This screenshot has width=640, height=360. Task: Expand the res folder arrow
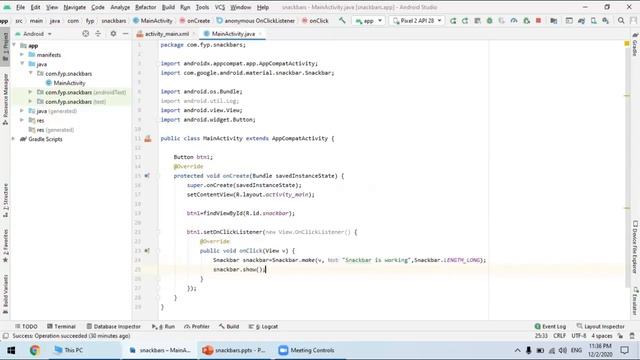pyautogui.click(x=22, y=120)
